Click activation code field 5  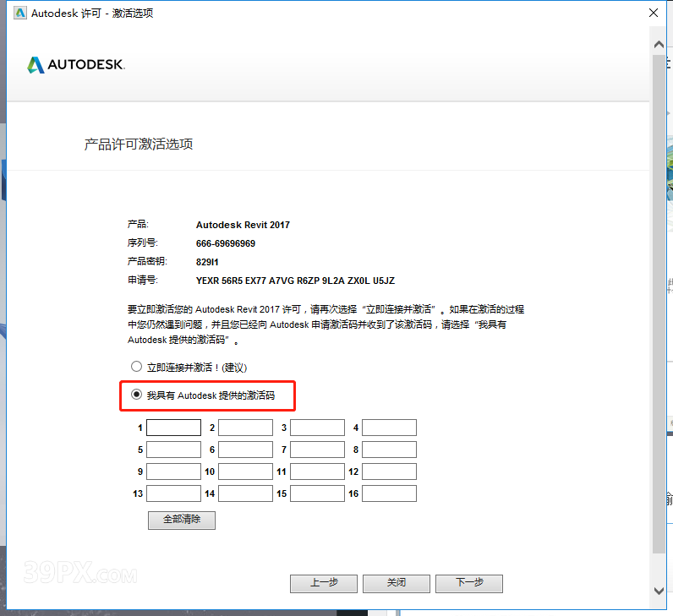pos(174,450)
